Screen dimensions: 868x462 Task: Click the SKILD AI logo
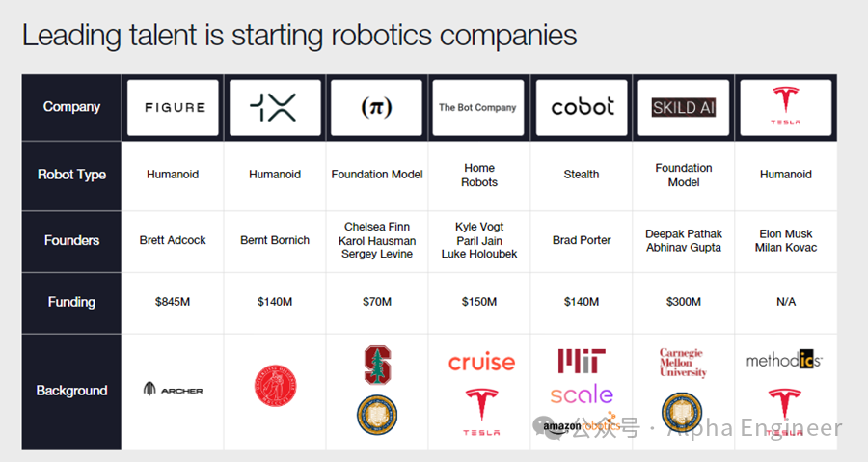tap(684, 107)
